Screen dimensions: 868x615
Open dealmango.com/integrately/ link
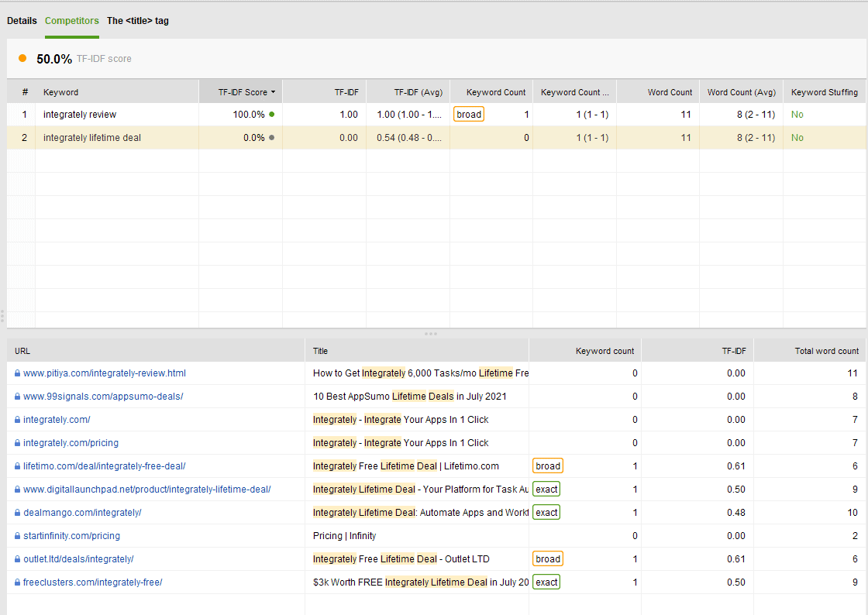(82, 513)
